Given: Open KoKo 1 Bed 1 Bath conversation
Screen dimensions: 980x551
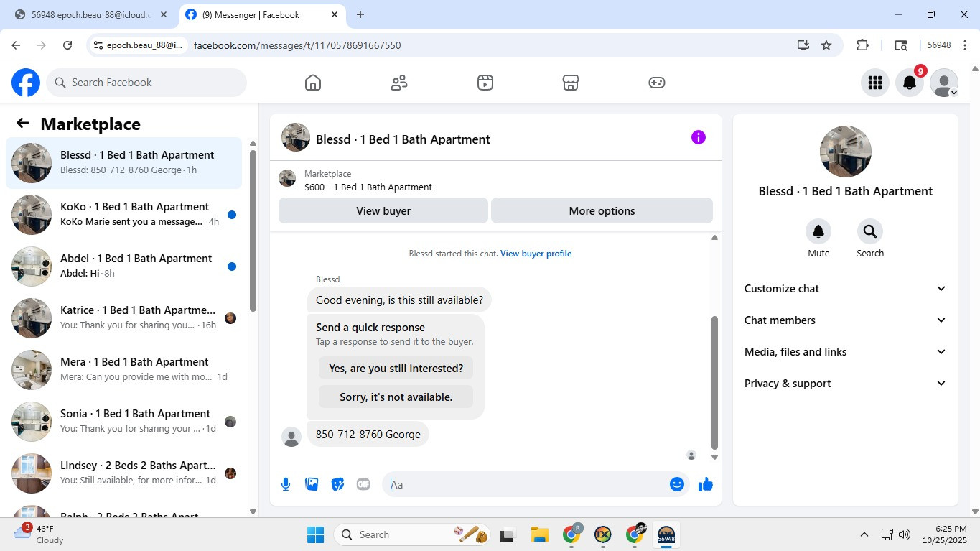Looking at the screenshot, I should point(124,215).
